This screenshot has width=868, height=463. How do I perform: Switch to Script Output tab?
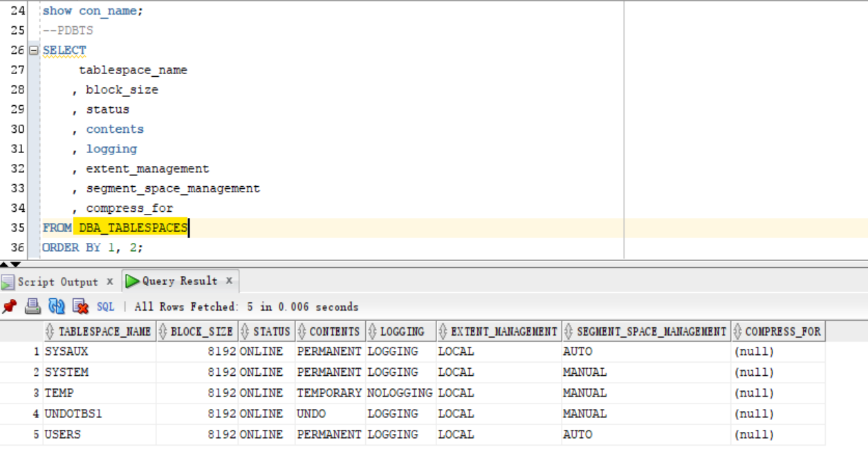point(58,282)
